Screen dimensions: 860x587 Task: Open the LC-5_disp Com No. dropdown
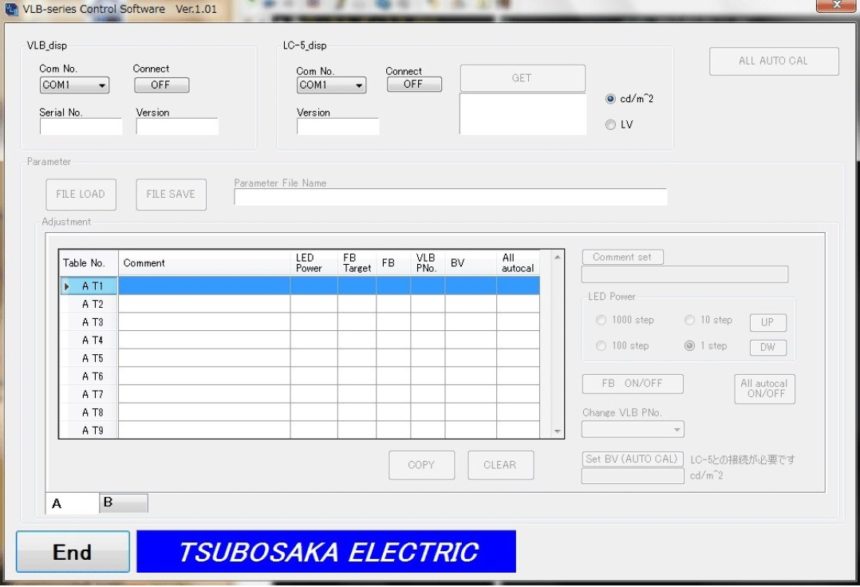click(x=331, y=85)
